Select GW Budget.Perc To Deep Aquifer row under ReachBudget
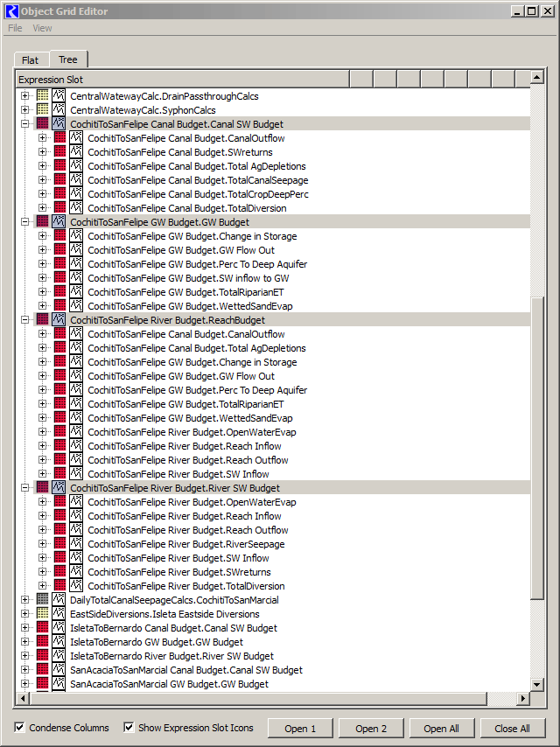The image size is (560, 747). (197, 390)
